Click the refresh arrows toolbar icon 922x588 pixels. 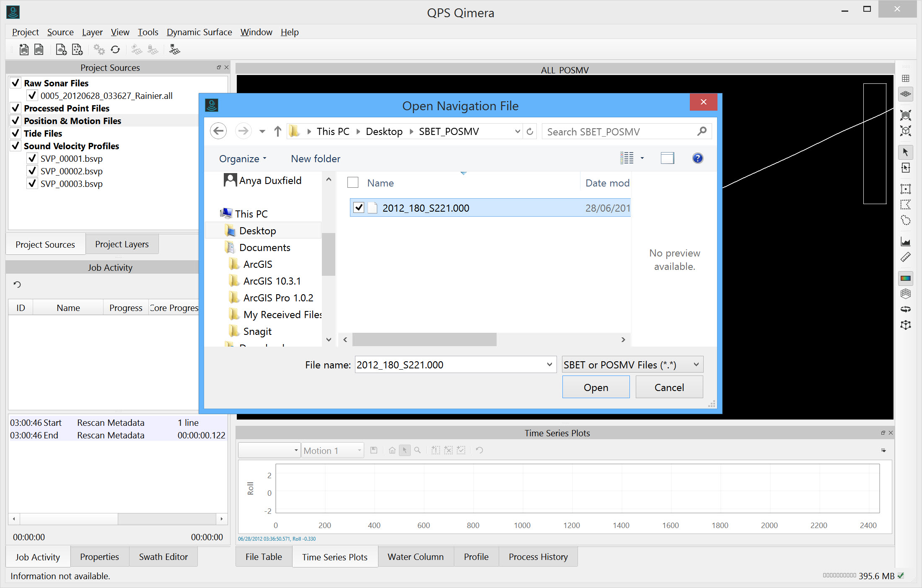(115, 50)
